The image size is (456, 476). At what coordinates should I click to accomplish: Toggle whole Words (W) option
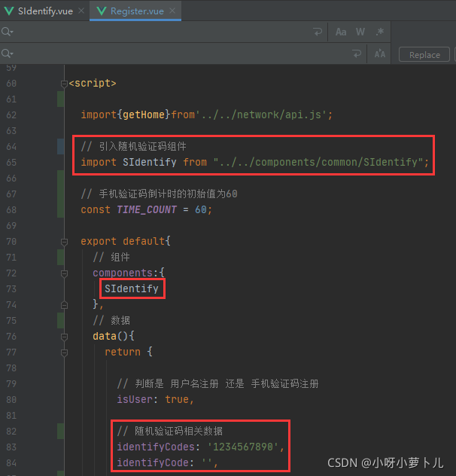coord(360,32)
